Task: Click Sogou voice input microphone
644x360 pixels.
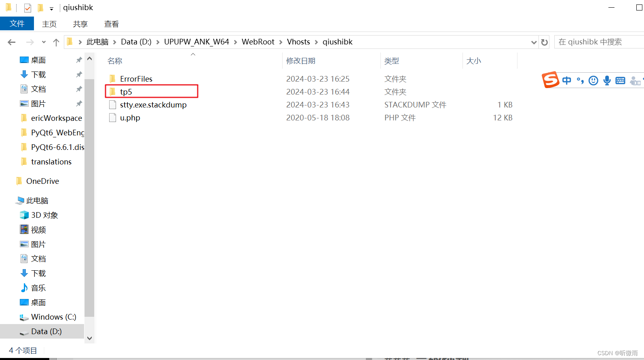Action: point(607,80)
